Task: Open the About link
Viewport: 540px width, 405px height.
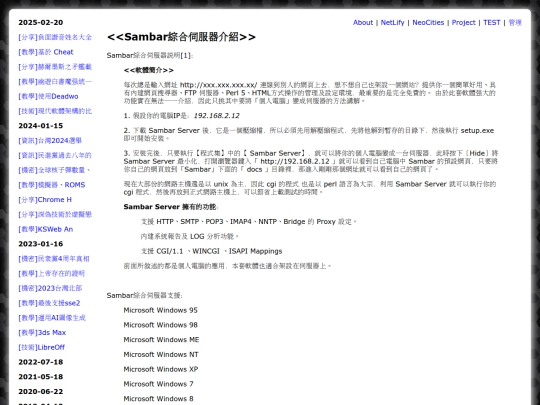Action: click(x=363, y=22)
